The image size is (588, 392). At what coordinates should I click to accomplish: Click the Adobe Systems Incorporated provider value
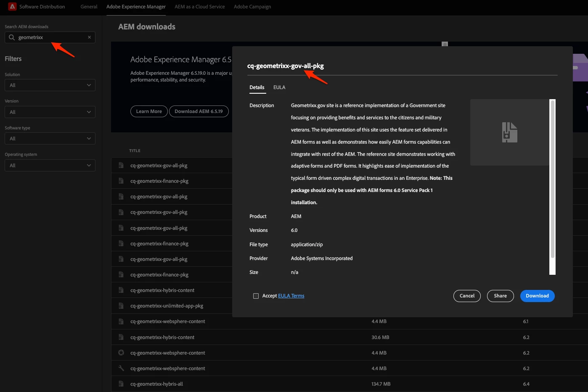[322, 258]
